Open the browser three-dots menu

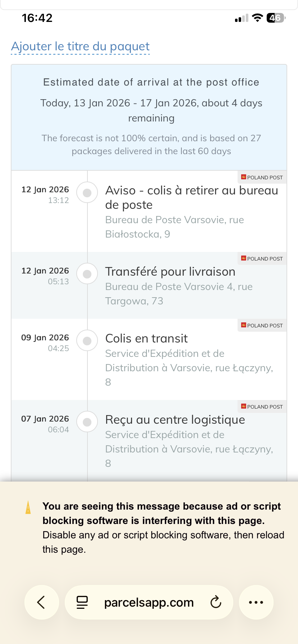(256, 602)
